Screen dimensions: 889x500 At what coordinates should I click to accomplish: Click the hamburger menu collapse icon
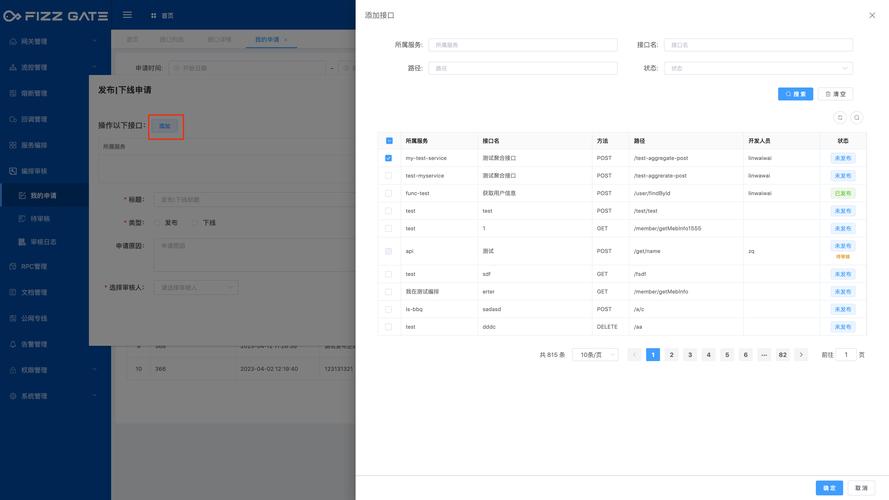tap(127, 15)
